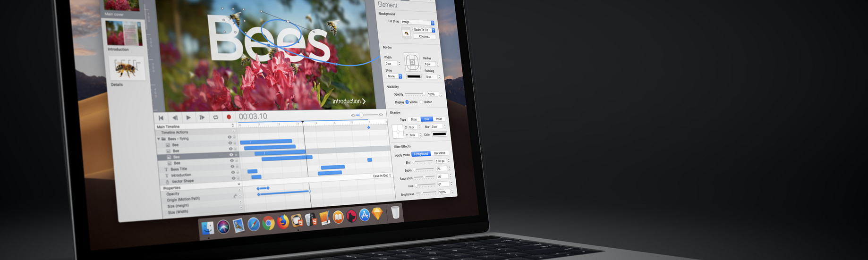Viewport: 868px width, 260px height.
Task: Click the border Width stepper arrows
Action: click(x=400, y=63)
